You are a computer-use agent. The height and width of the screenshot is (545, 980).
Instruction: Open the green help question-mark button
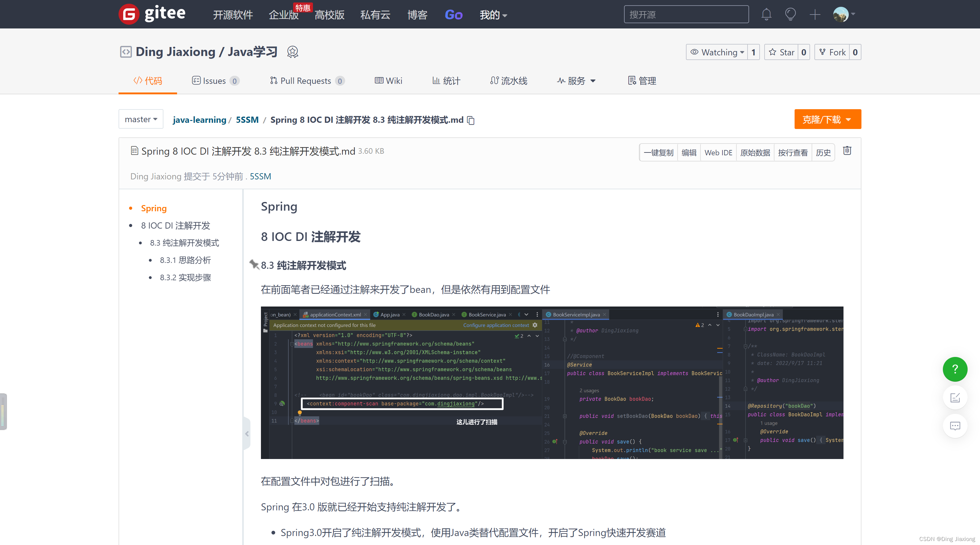tap(955, 369)
